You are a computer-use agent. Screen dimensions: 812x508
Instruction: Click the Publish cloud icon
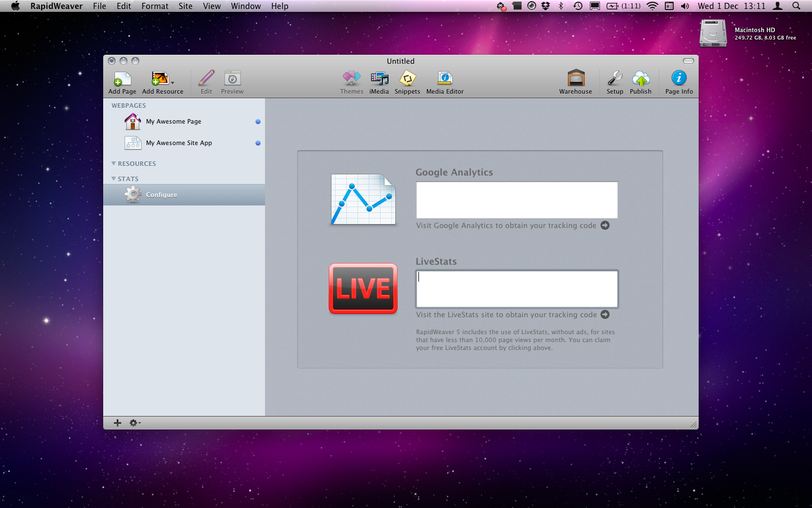[641, 78]
